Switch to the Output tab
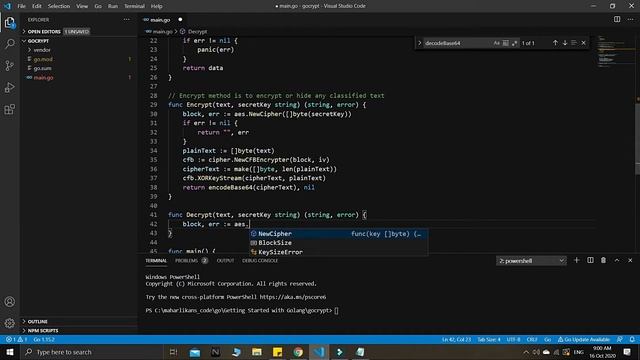 coord(225,260)
